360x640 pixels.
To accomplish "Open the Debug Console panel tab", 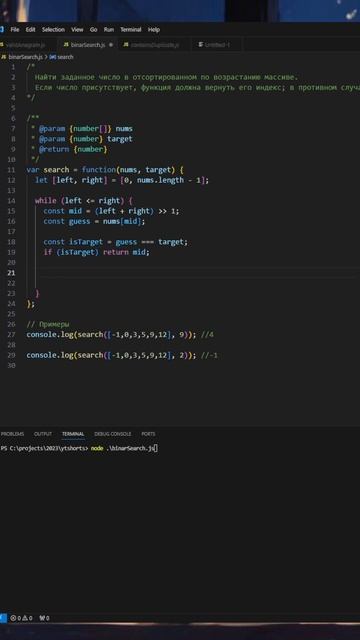I will pos(113,434).
